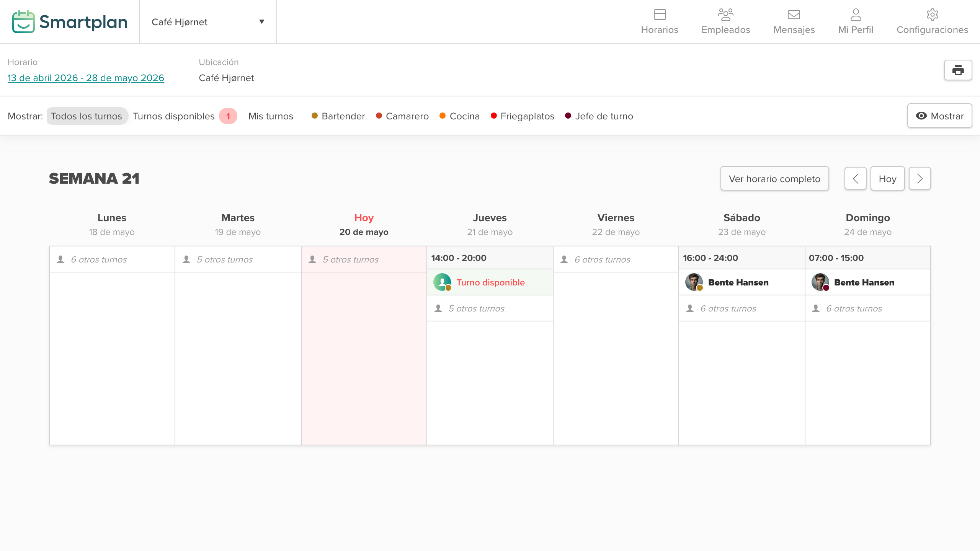Open Configuraciones gear icon

pos(932,15)
